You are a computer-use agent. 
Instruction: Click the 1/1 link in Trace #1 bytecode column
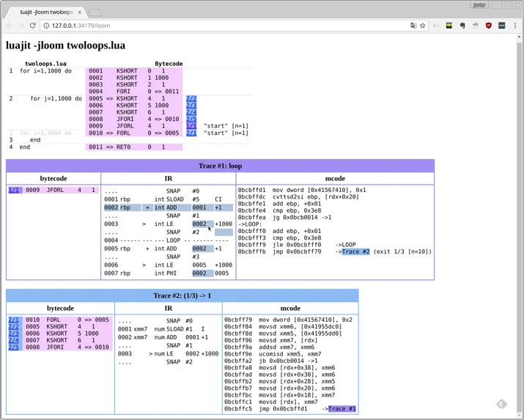(14, 190)
